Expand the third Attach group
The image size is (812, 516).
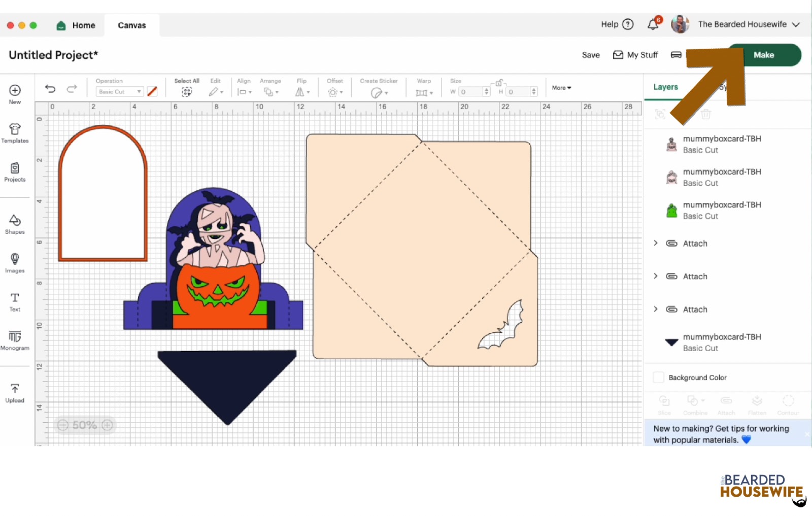(x=656, y=309)
